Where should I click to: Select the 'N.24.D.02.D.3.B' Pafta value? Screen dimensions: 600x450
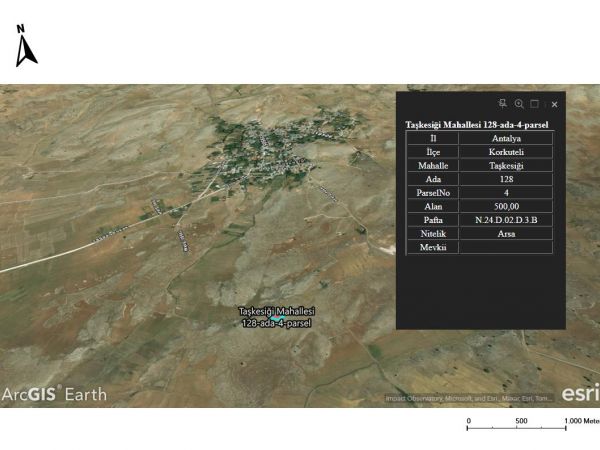coord(506,220)
